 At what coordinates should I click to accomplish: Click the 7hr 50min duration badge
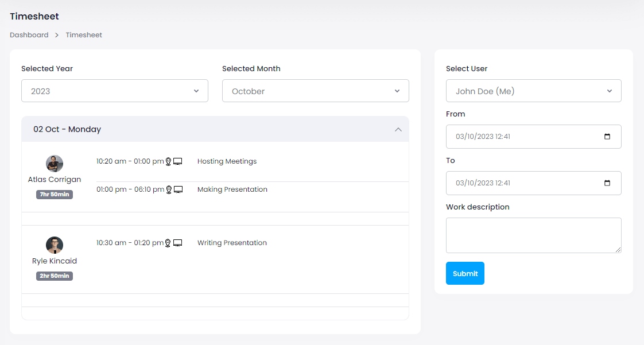pos(55,195)
